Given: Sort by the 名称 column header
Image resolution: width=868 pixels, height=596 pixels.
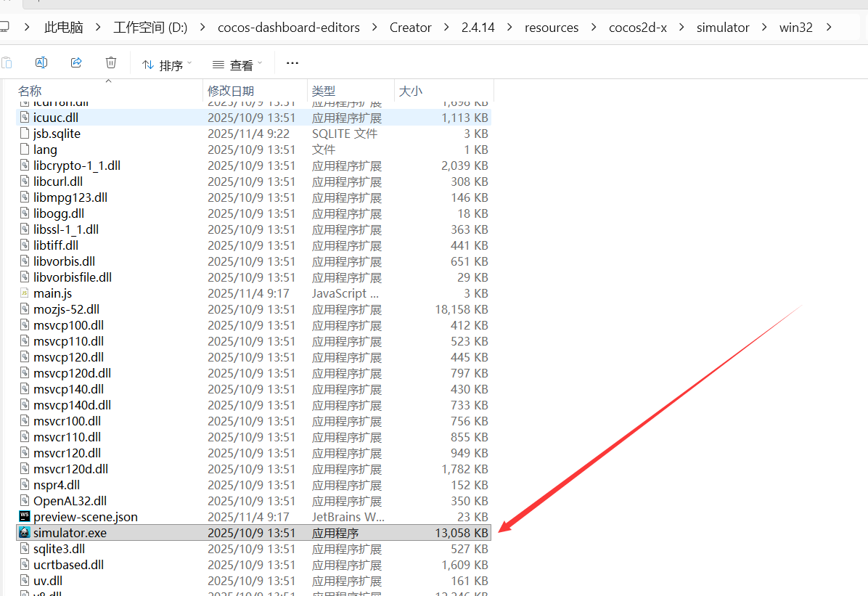Looking at the screenshot, I should (x=30, y=90).
